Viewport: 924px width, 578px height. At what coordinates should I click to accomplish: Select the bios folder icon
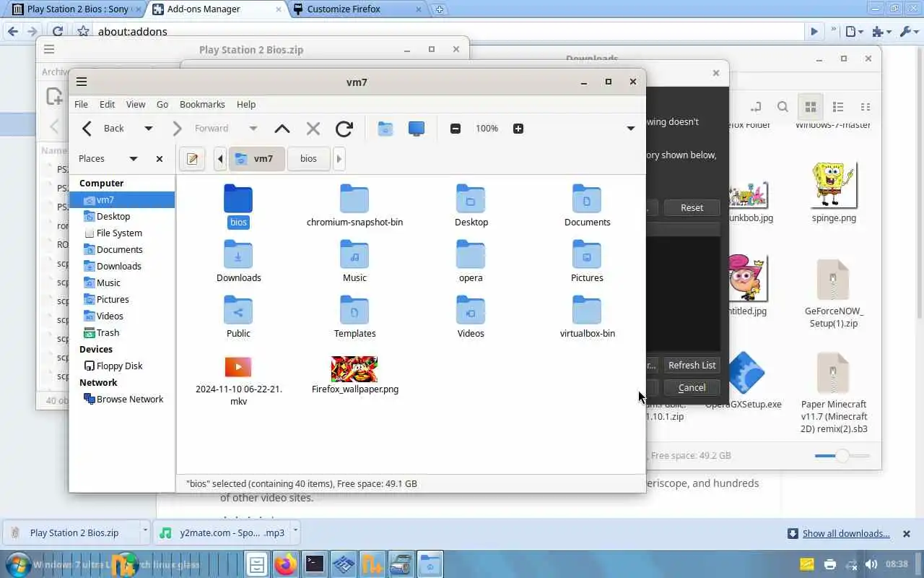238,199
